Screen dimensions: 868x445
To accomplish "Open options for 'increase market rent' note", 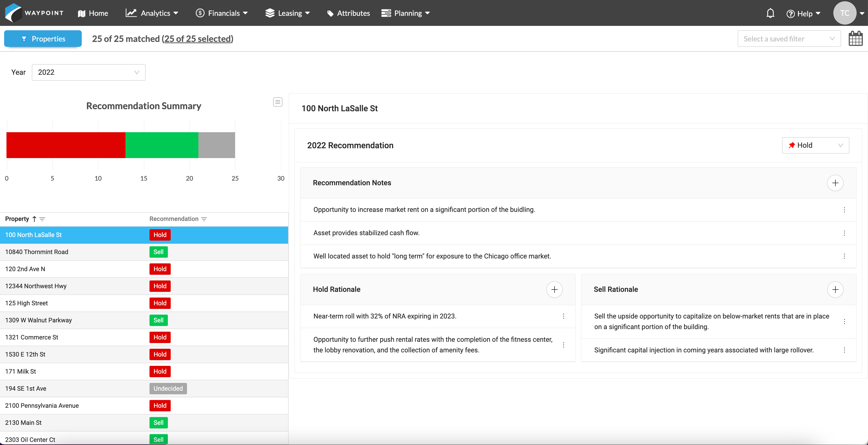I will (844, 210).
